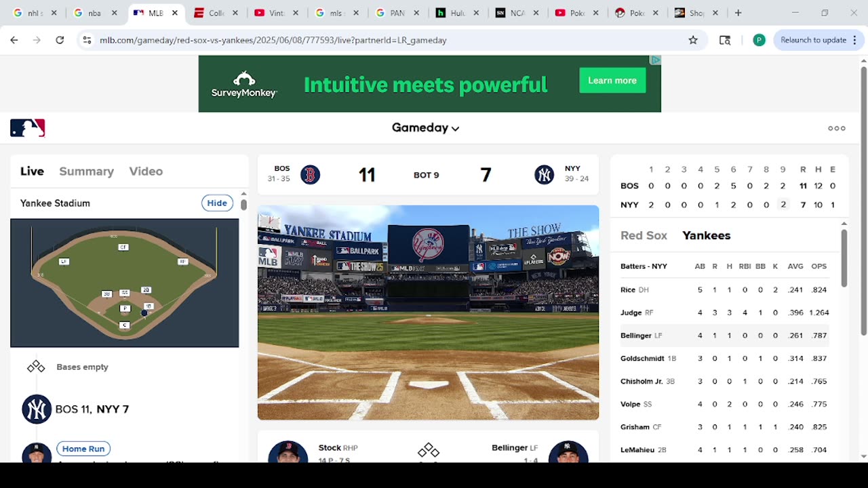This screenshot has height=488, width=868.
Task: Open Grisham player link
Action: tap(635, 427)
